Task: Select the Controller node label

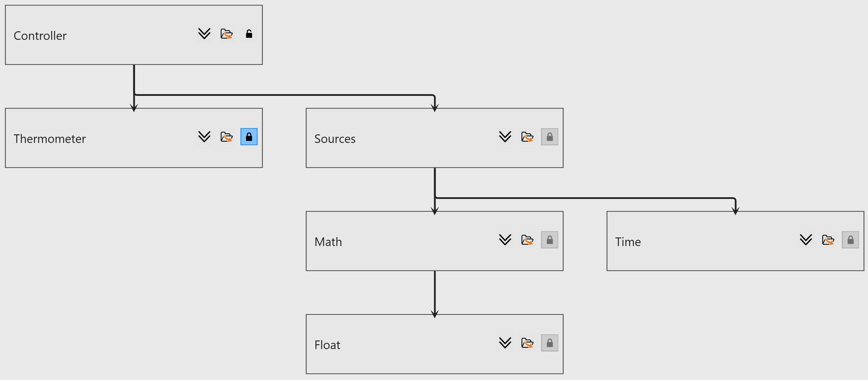Action: (x=40, y=36)
